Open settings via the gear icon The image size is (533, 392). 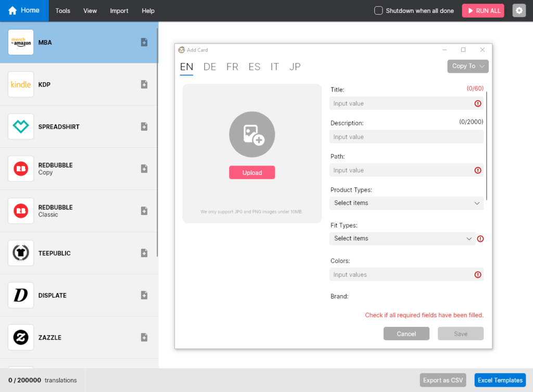pyautogui.click(x=519, y=10)
